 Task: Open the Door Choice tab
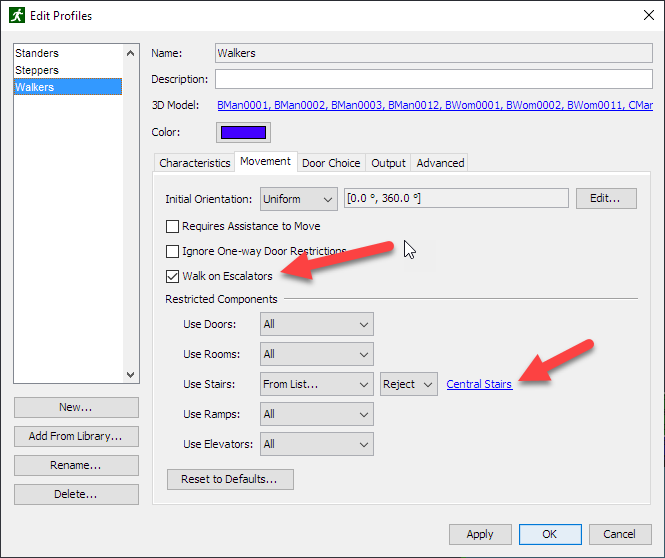pos(331,163)
